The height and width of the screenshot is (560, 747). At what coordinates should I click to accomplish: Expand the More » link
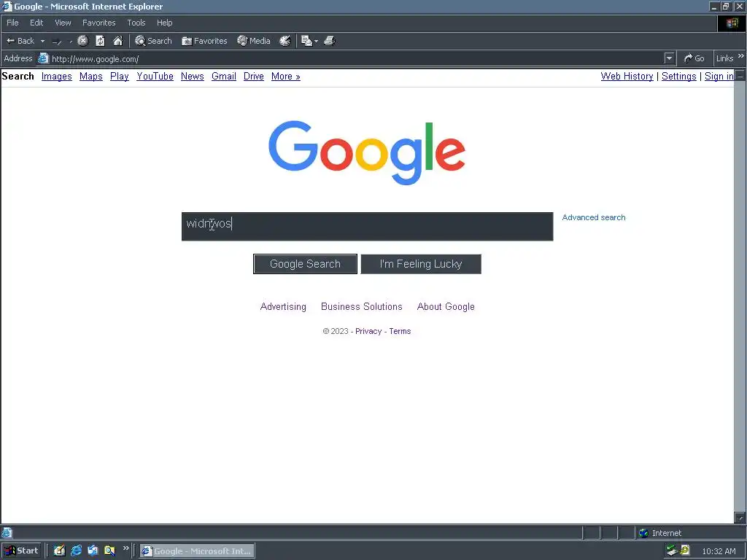(x=286, y=76)
